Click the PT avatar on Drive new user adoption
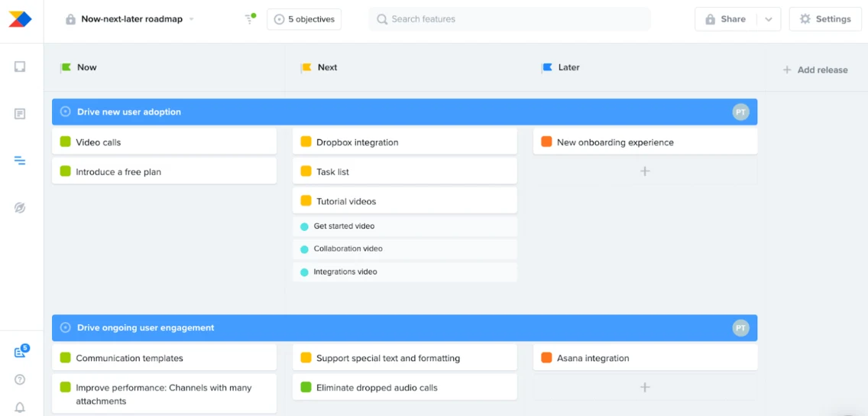Viewport: 868px width, 416px height. (x=740, y=112)
